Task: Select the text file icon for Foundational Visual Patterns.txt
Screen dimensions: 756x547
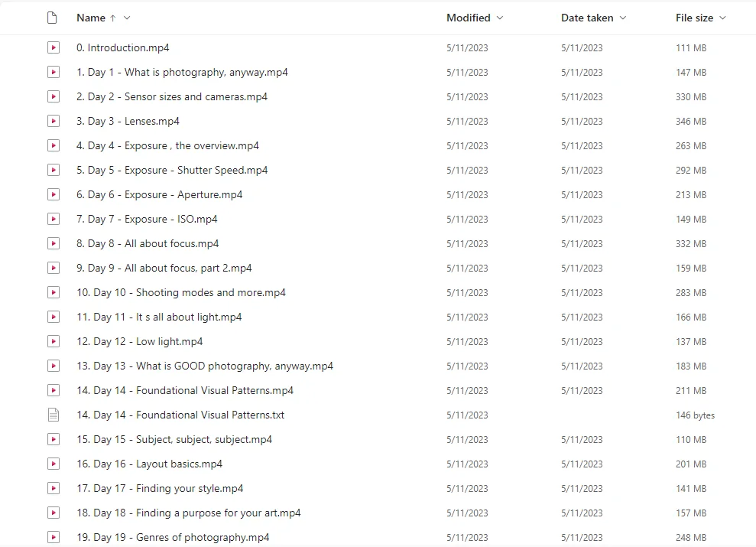Action: (x=53, y=415)
